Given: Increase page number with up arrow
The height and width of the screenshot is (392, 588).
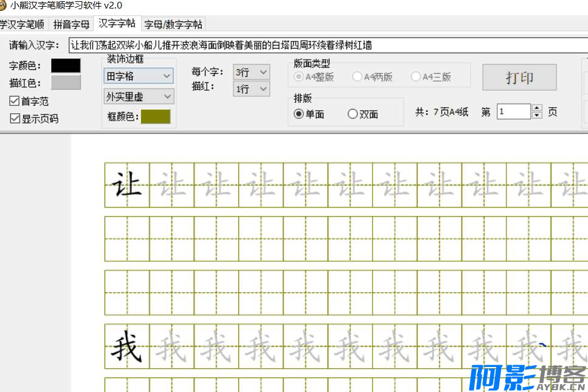Looking at the screenshot, I should click(537, 108).
